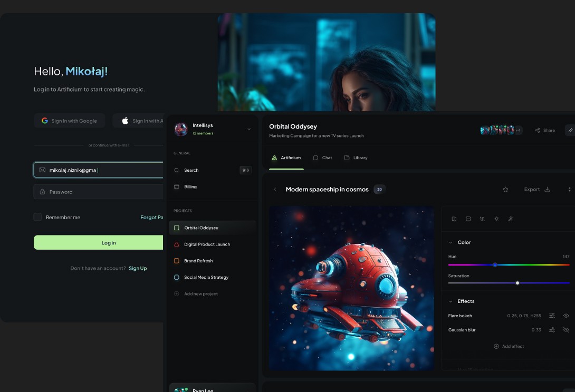Open Search in the General menu
The image size is (575, 392).
point(212,170)
